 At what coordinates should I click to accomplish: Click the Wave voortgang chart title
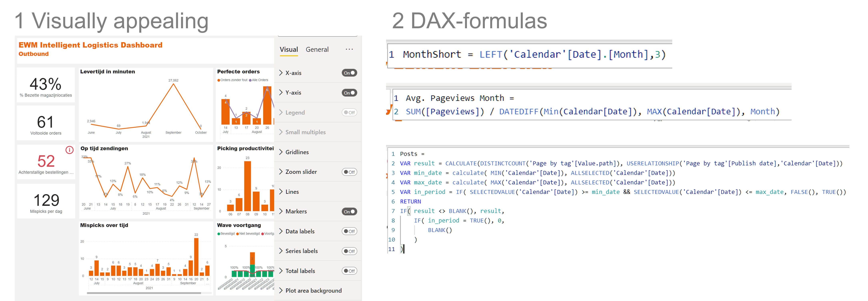[x=239, y=225]
